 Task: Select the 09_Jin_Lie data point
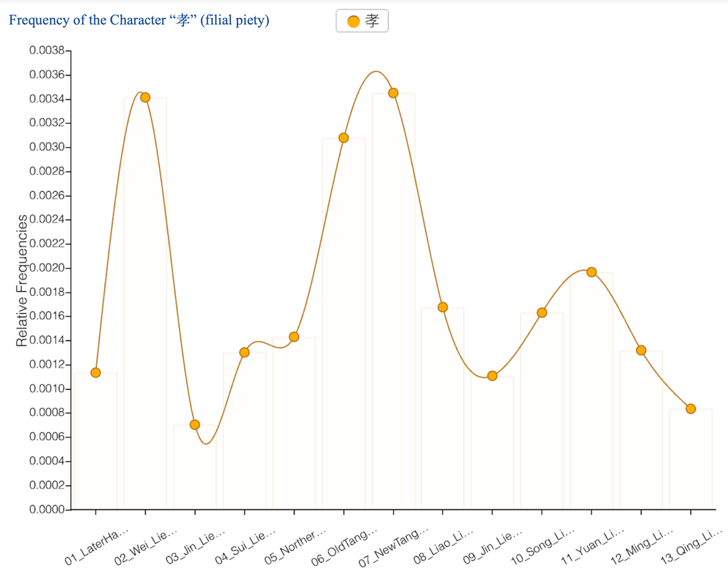(x=492, y=376)
